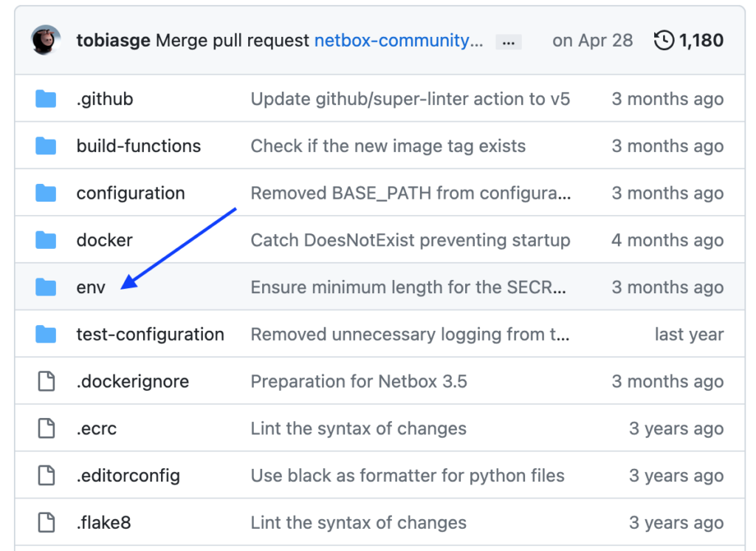Click the .flake8 file icon
Screen dimensions: 756x551
click(x=46, y=523)
